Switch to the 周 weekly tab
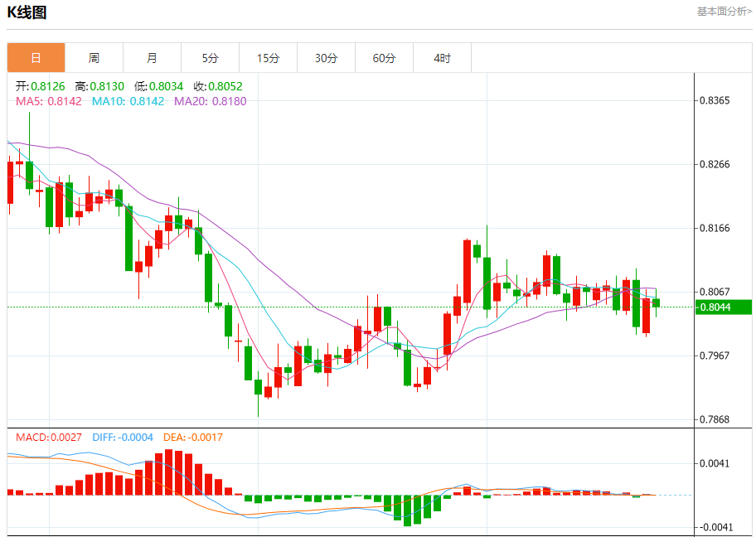Image resolution: width=756 pixels, height=537 pixels. click(94, 58)
